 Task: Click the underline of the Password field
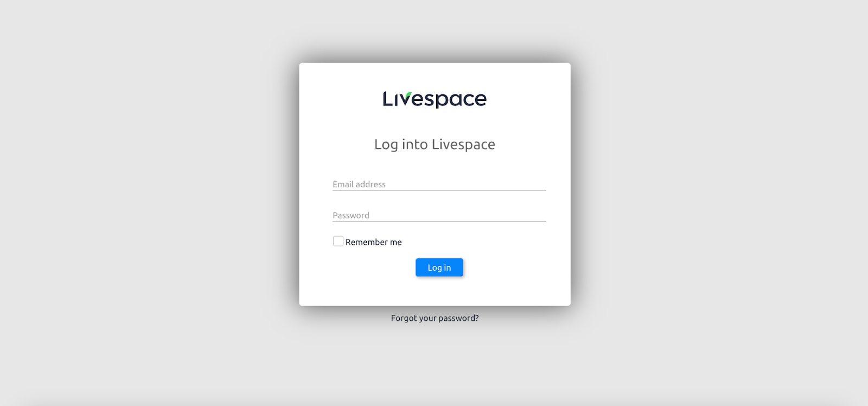(x=439, y=221)
